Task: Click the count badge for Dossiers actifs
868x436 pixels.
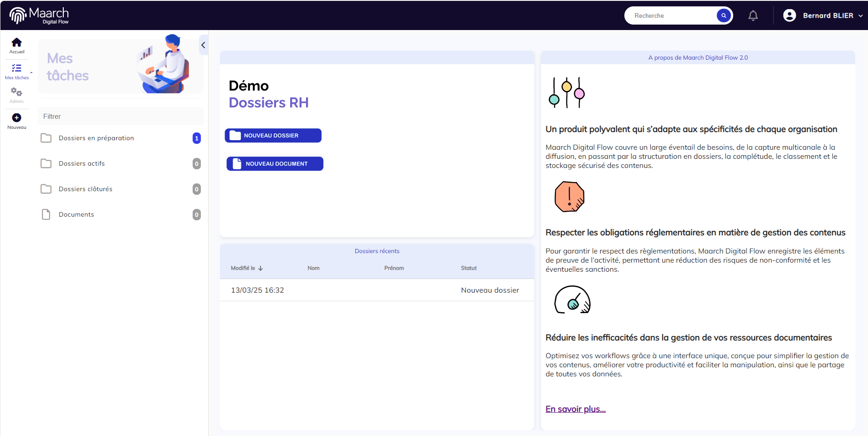Action: pyautogui.click(x=197, y=163)
